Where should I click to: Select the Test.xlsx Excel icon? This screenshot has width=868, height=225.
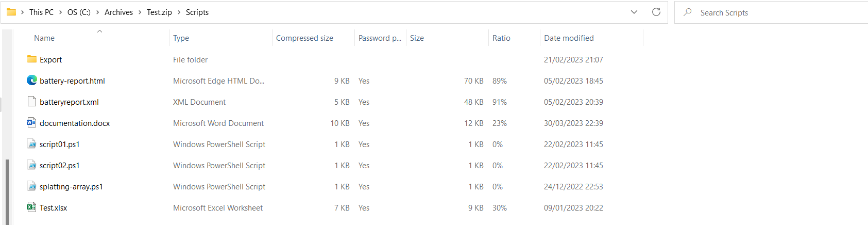pyautogui.click(x=32, y=207)
